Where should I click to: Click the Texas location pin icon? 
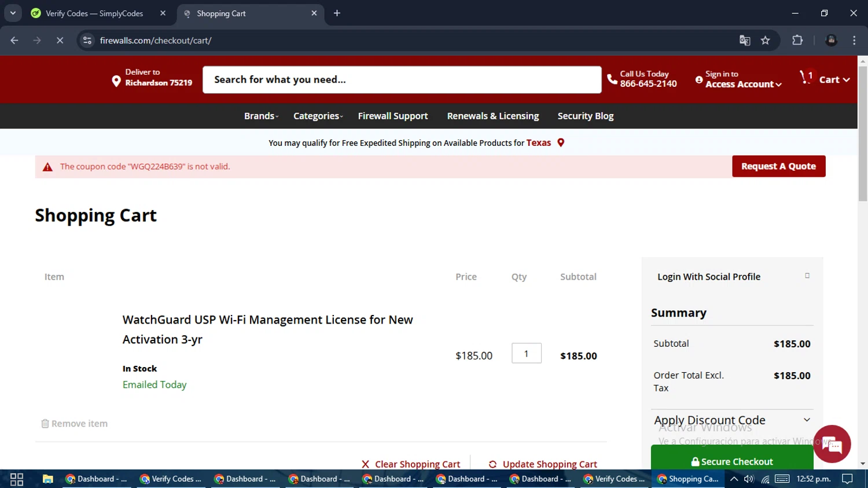click(x=561, y=142)
